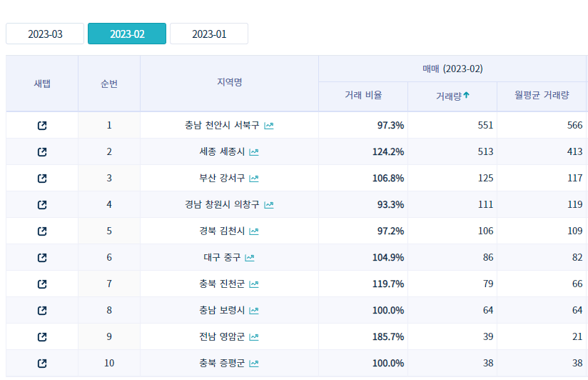Show chart for 경남 창원시 의창구

(269, 205)
